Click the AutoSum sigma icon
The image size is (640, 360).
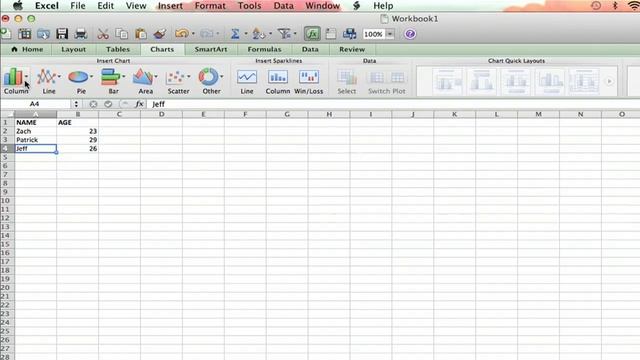[x=235, y=34]
